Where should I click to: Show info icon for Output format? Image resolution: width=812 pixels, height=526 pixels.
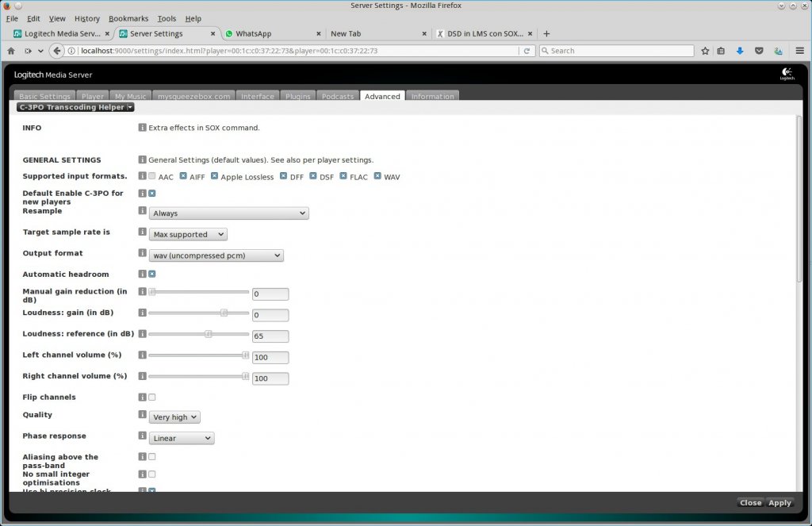[x=142, y=253]
